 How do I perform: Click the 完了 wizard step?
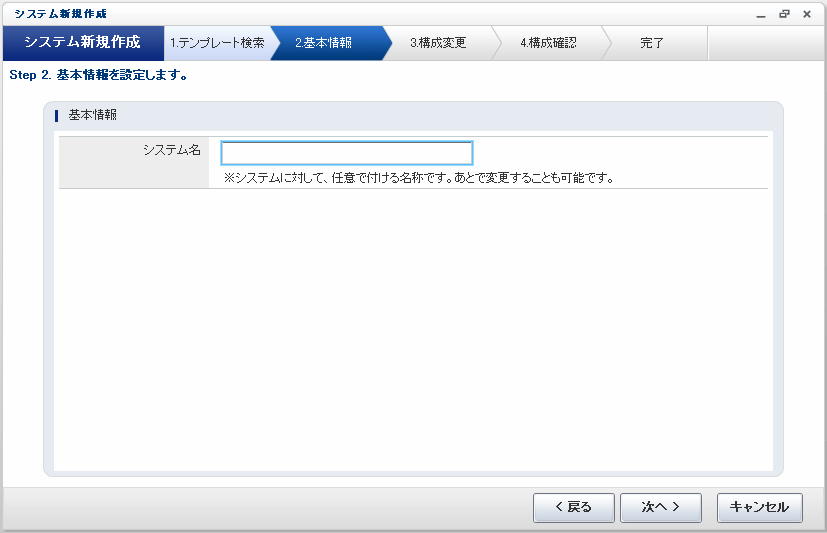pos(652,43)
